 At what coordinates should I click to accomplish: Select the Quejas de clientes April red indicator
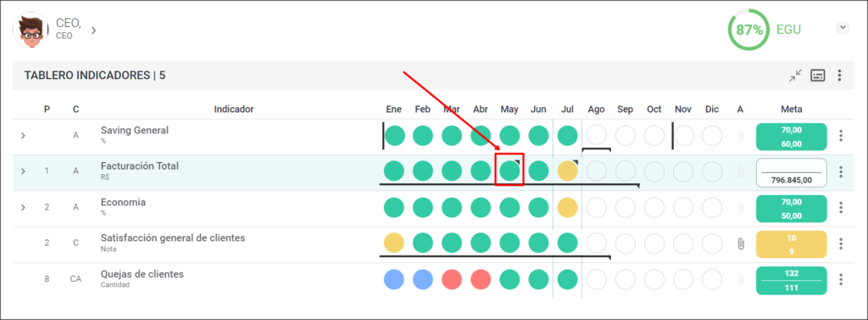(481, 279)
